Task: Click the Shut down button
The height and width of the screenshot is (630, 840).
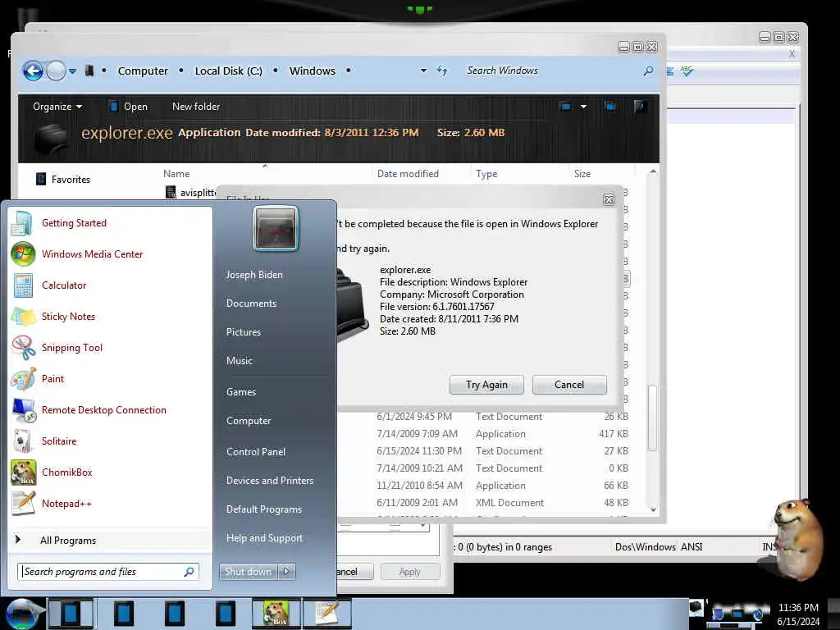Action: pos(248,572)
